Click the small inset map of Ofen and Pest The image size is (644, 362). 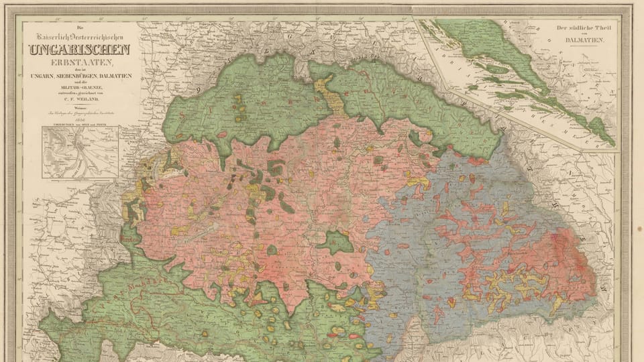pyautogui.click(x=80, y=152)
